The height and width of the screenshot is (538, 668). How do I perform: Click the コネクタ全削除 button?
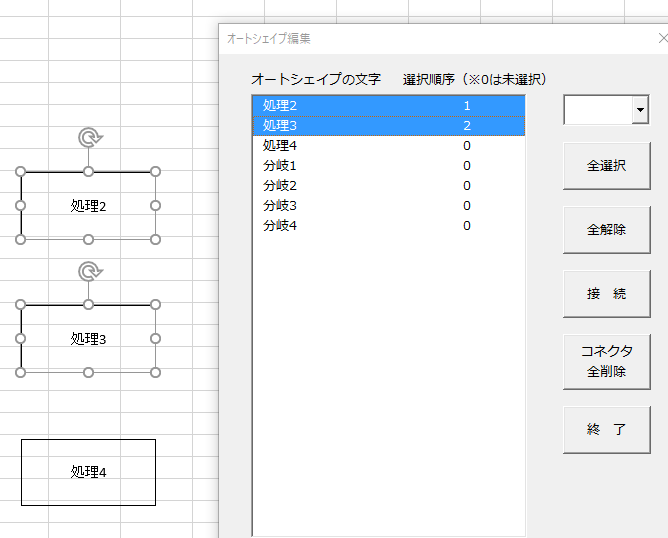pos(607,362)
